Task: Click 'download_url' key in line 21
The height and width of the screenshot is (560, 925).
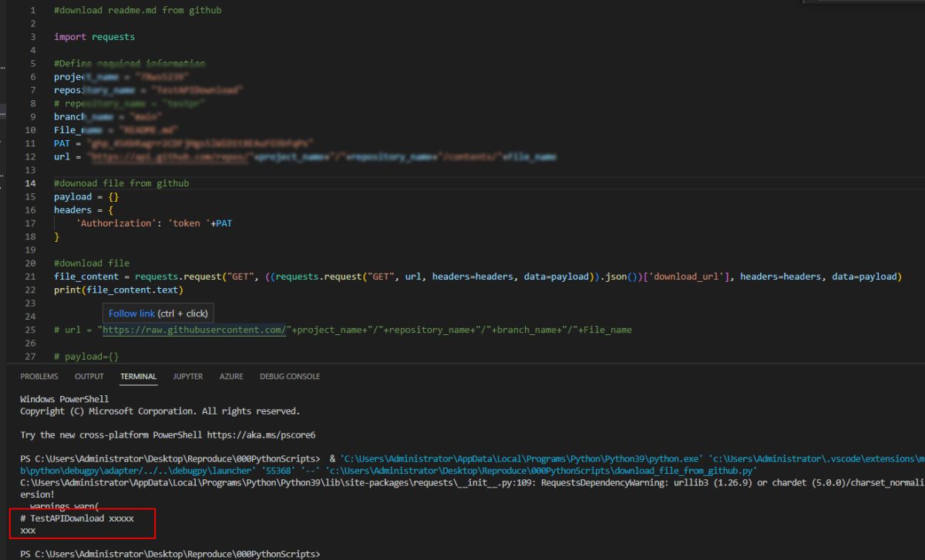Action: pos(688,277)
